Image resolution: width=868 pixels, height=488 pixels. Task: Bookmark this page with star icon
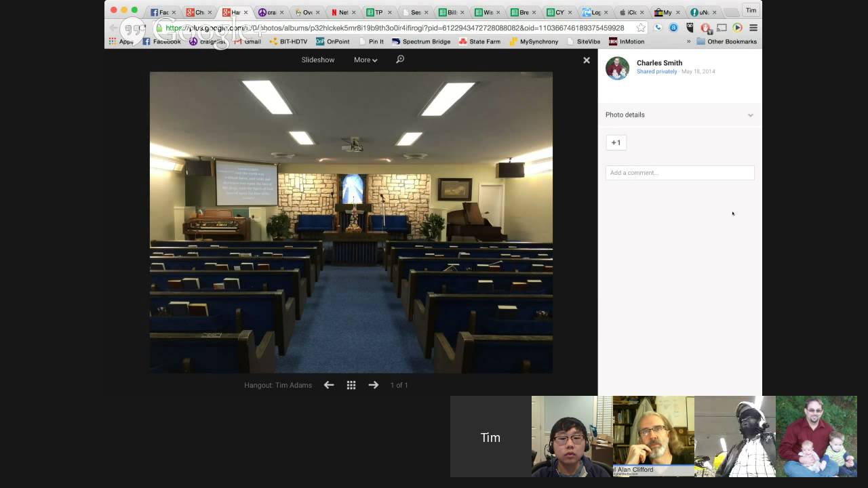[x=640, y=28]
